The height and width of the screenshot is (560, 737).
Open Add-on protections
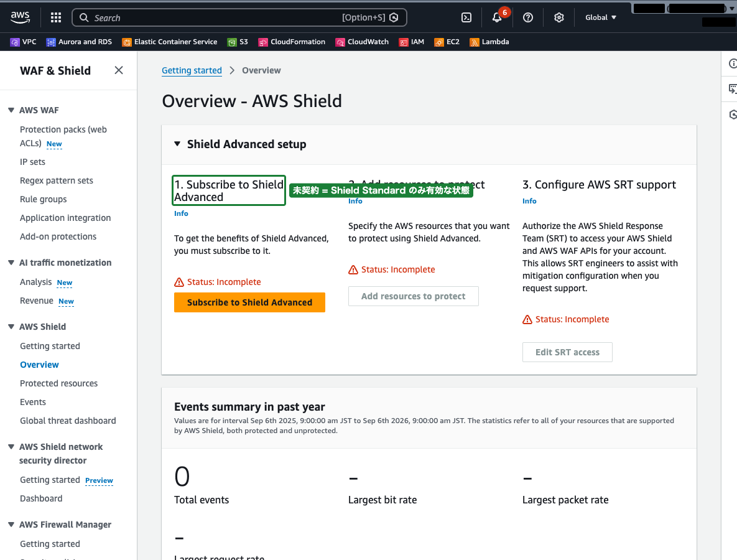pyautogui.click(x=58, y=236)
